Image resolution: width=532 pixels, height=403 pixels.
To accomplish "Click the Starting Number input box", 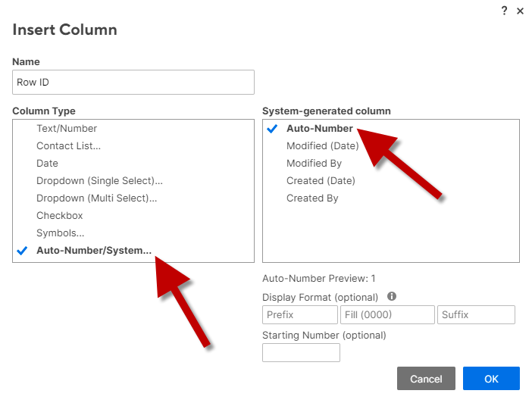I will pos(301,353).
